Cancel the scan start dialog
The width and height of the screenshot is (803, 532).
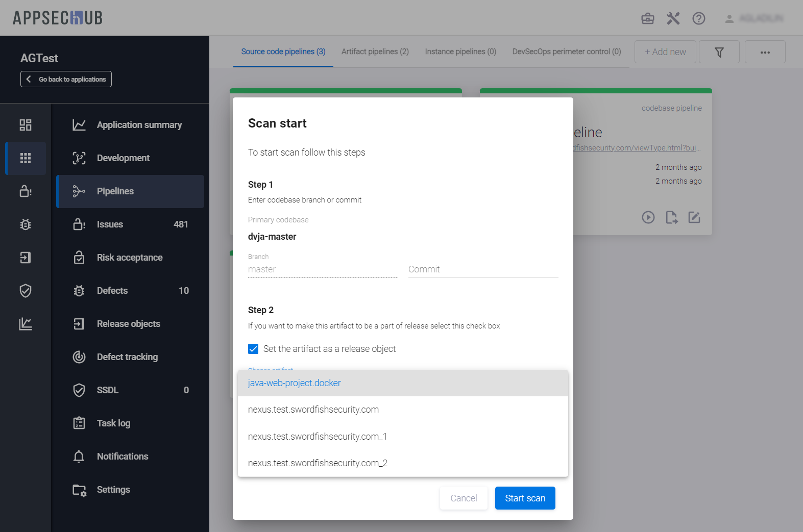(x=463, y=498)
